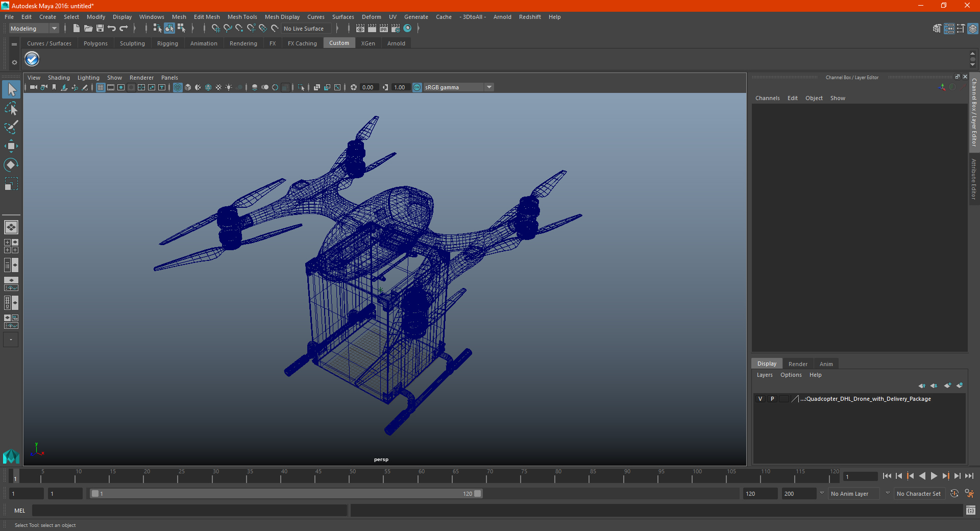Activate the Paint Selection tool
980x531 pixels.
(x=11, y=127)
